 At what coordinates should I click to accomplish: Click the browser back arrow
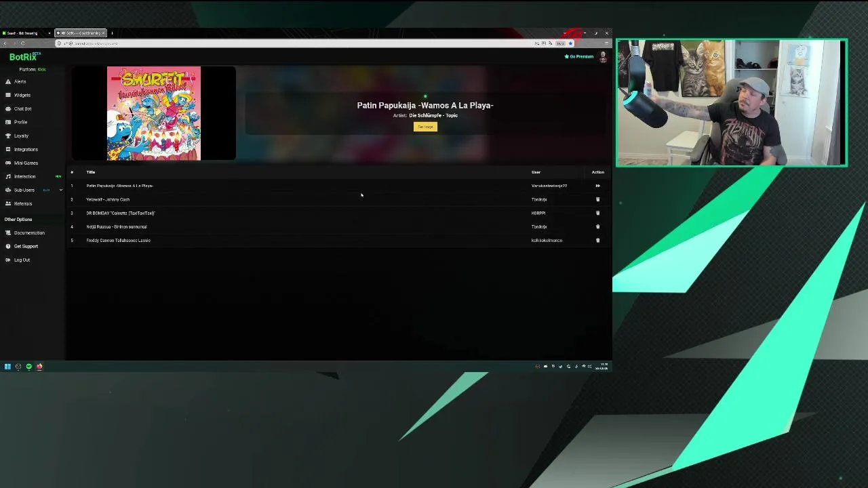click(5, 43)
